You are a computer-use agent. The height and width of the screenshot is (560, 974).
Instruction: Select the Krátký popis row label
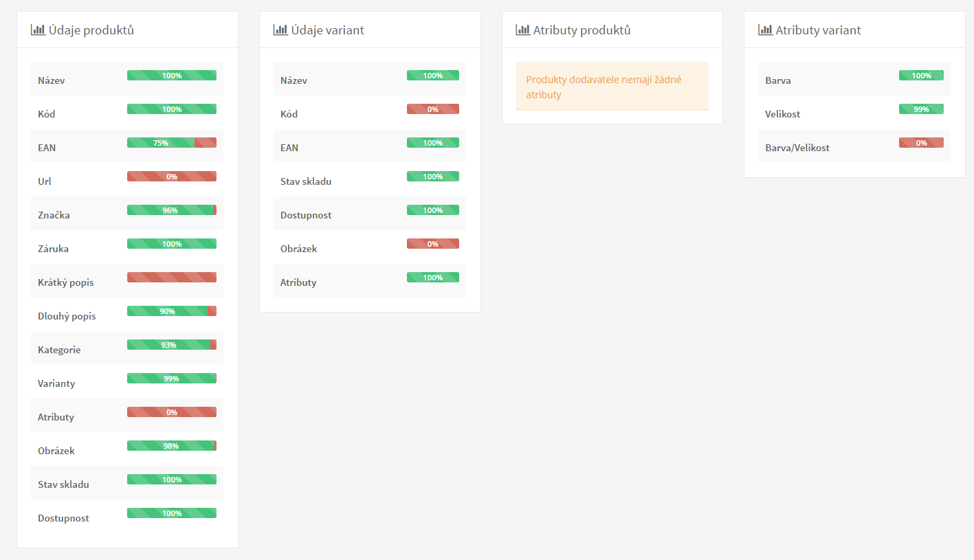(66, 282)
